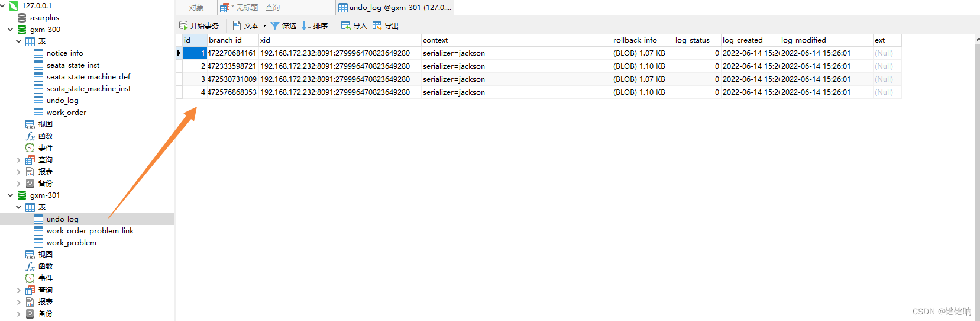Click the context column header
The image size is (980, 321).
tap(516, 40)
